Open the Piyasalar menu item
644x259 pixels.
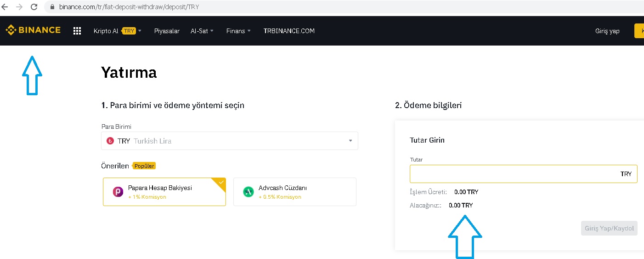coord(167,31)
